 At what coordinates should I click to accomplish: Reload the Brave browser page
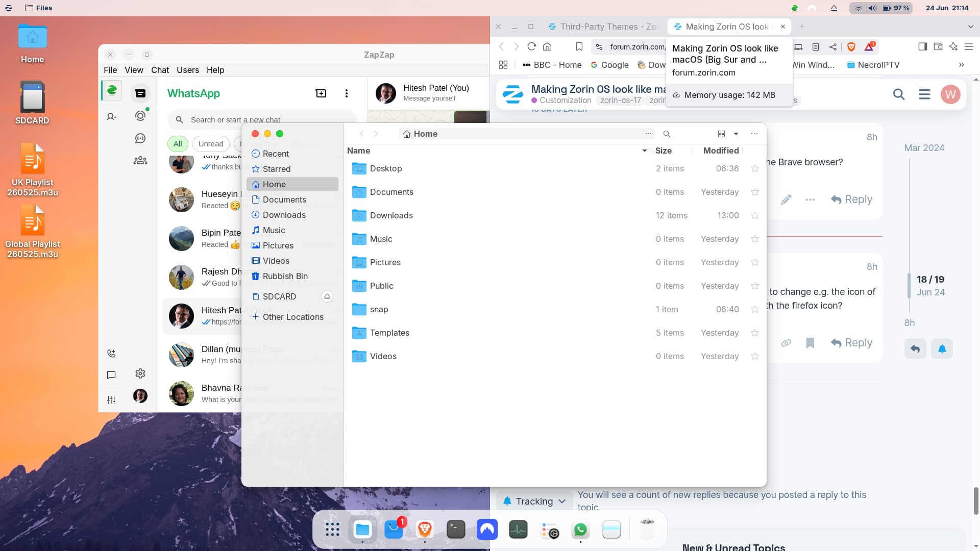[x=531, y=46]
